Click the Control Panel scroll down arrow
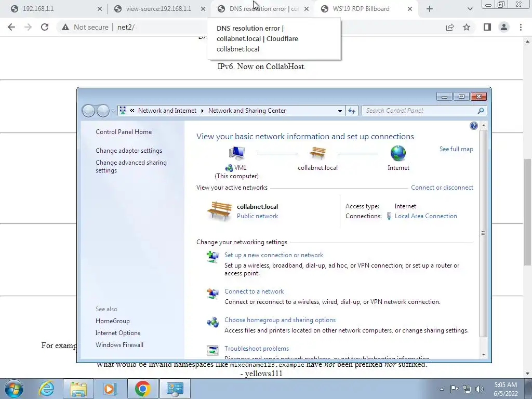Screen dimensions: 532x399 point(484,354)
